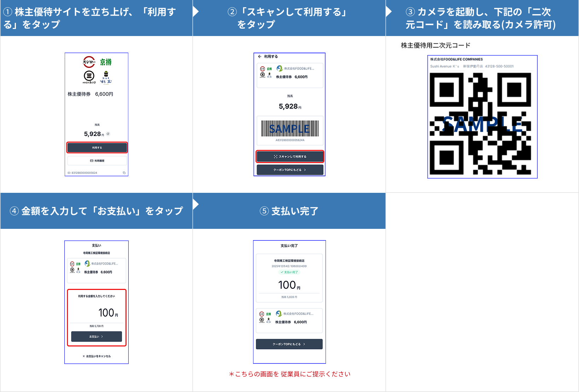Tap the amount field showing 100円
The width and height of the screenshot is (579, 392).
(104, 311)
